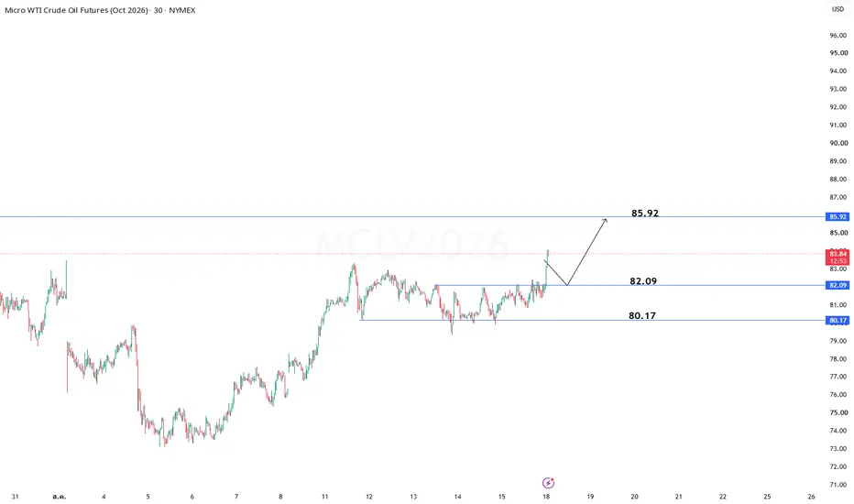The image size is (854, 504).
Task: Click the 79.00 price scale label
Action: pyautogui.click(x=838, y=341)
